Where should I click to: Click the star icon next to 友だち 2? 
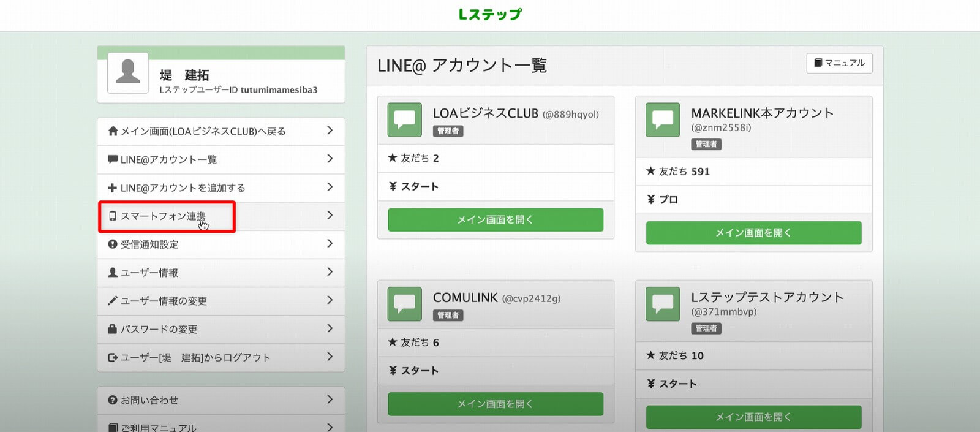tap(393, 158)
